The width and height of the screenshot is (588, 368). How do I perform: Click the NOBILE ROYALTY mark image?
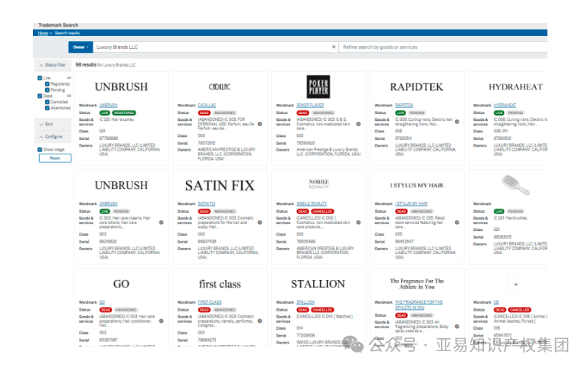tap(318, 184)
